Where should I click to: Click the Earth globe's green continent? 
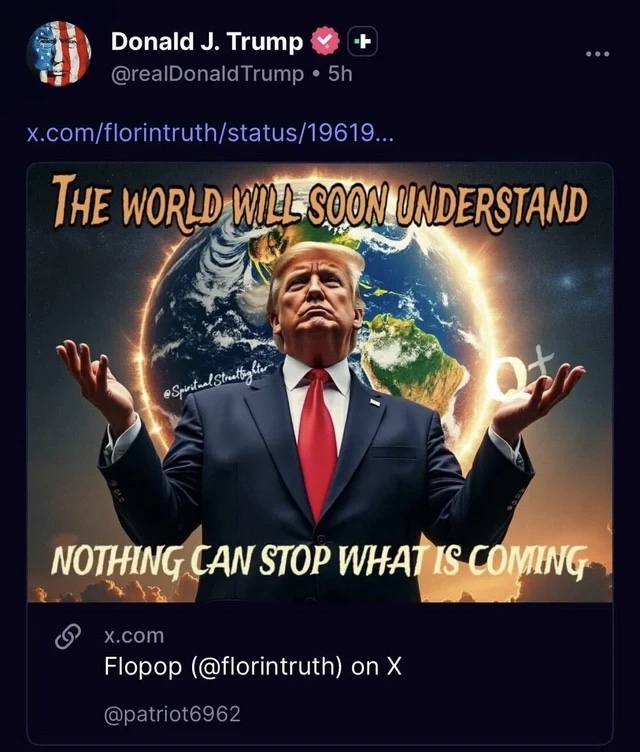click(x=415, y=355)
